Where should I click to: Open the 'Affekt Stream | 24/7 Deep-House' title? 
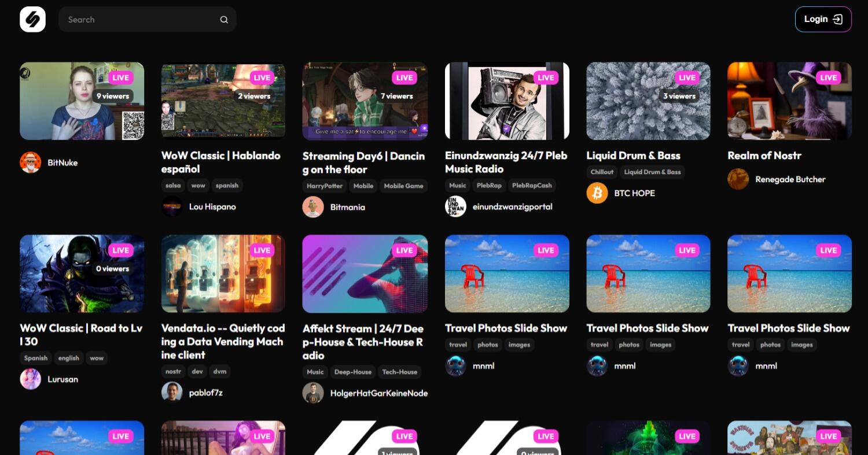(363, 342)
